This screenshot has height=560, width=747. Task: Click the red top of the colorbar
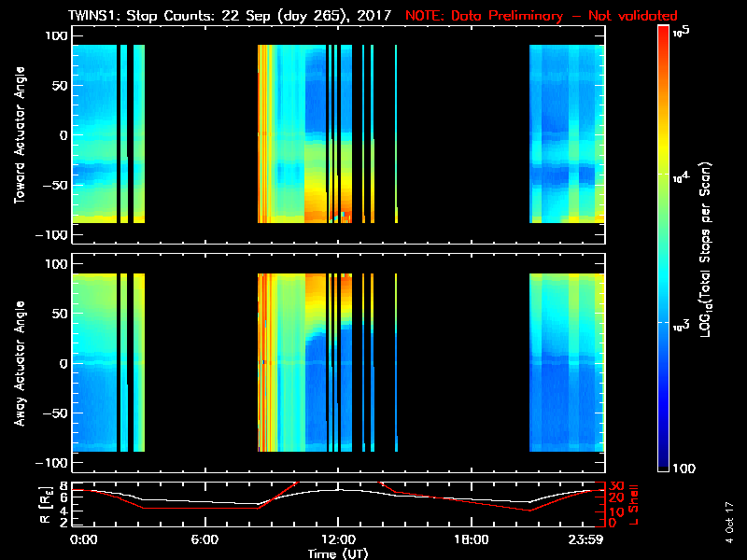pyautogui.click(x=664, y=37)
